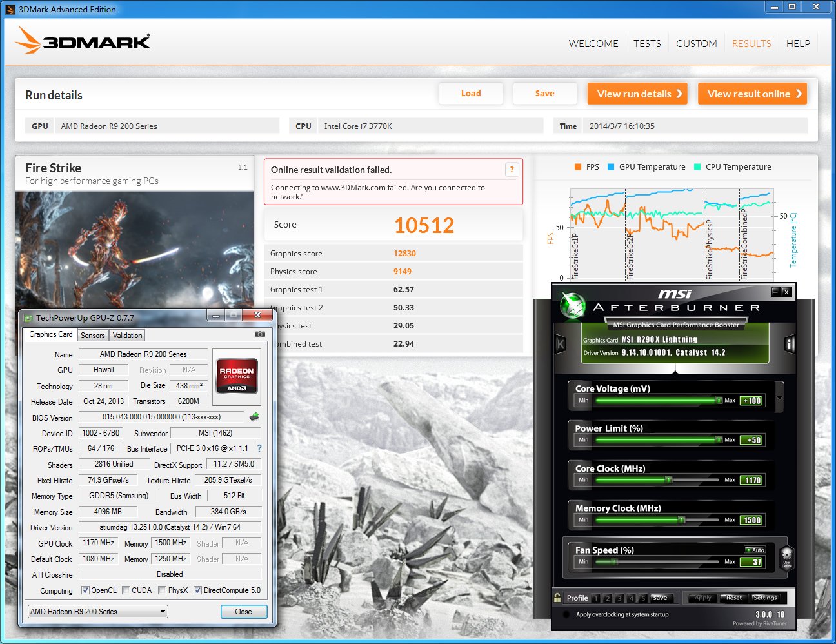This screenshot has height=644, width=836.
Task: Toggle CPU Temperature series in chart legend
Action: point(732,166)
